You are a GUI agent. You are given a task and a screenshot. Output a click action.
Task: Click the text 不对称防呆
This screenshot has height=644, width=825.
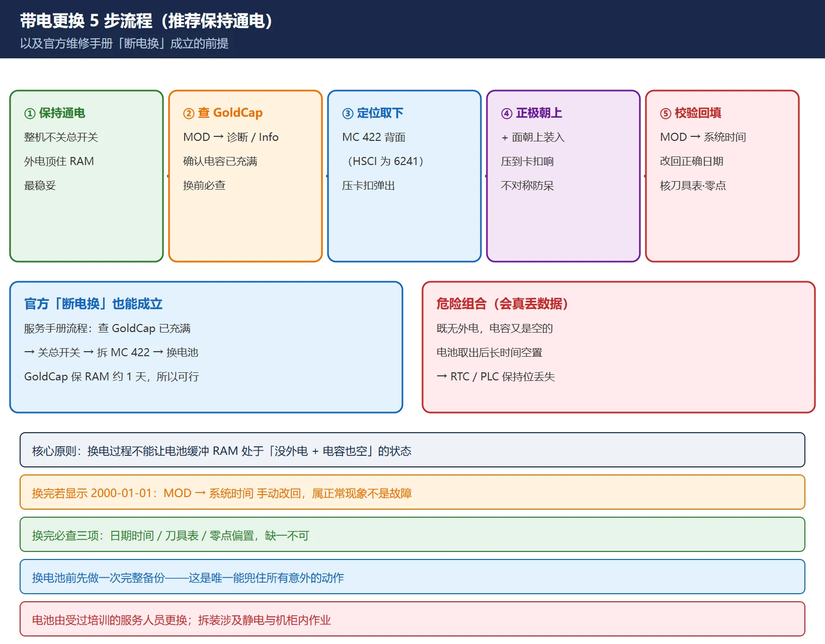point(527,185)
